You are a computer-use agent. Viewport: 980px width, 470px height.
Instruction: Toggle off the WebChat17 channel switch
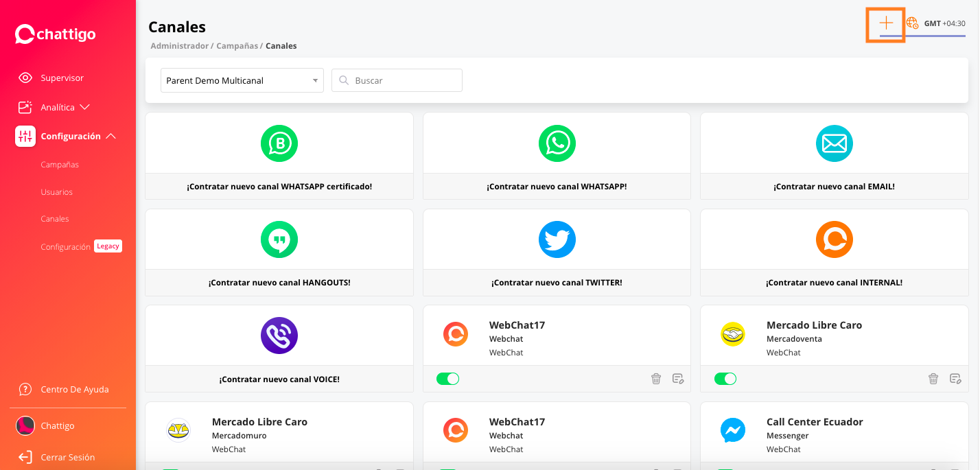(448, 379)
